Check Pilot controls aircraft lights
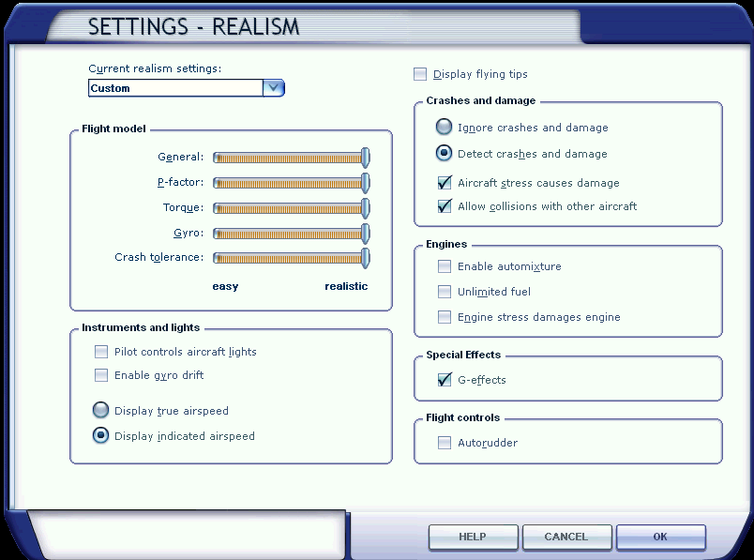This screenshot has height=560, width=754. coord(101,352)
